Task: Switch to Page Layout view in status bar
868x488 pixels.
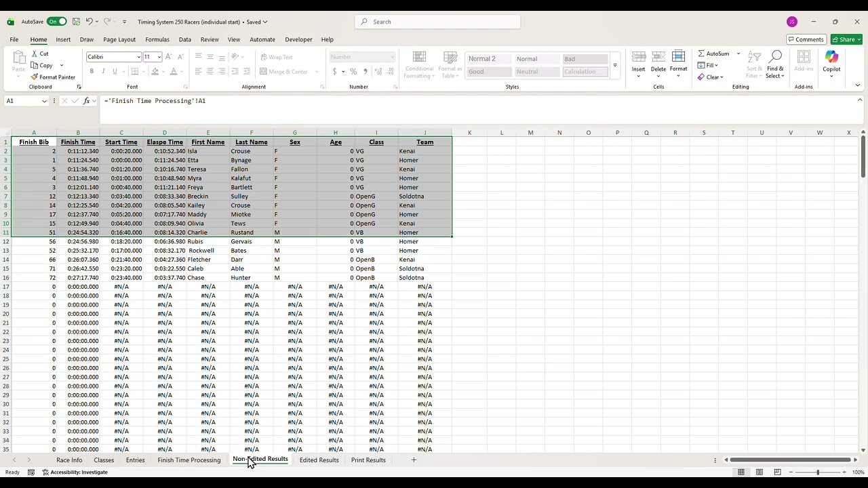Action: (x=759, y=472)
